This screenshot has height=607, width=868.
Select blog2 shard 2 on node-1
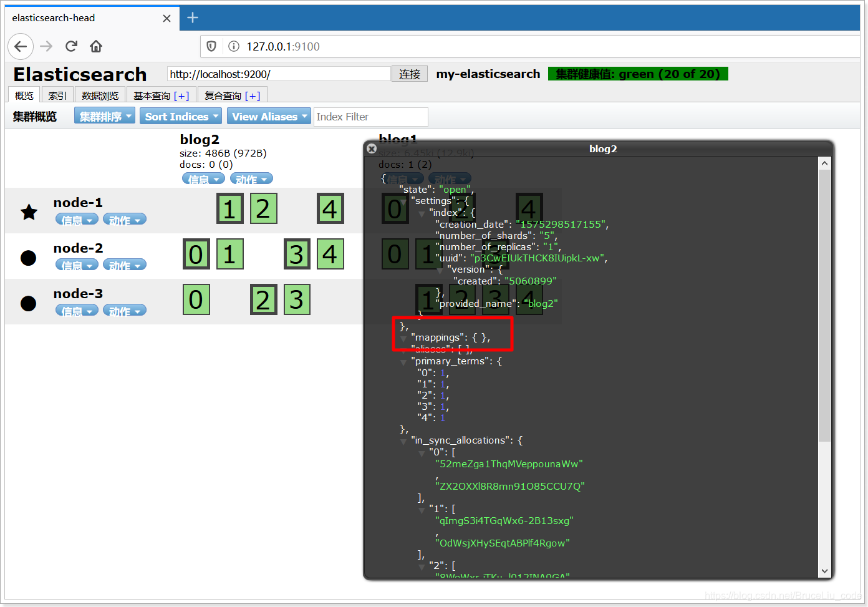pos(263,208)
